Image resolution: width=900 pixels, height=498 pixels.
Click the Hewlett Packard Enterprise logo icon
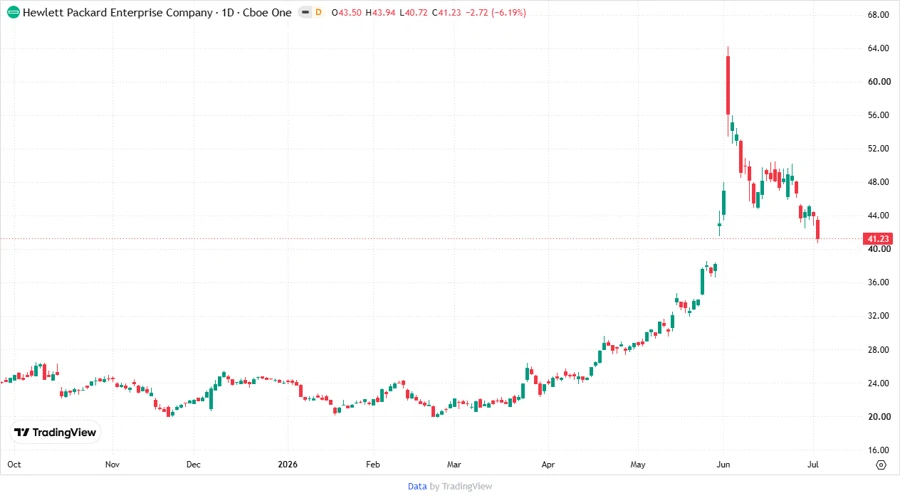(13, 12)
